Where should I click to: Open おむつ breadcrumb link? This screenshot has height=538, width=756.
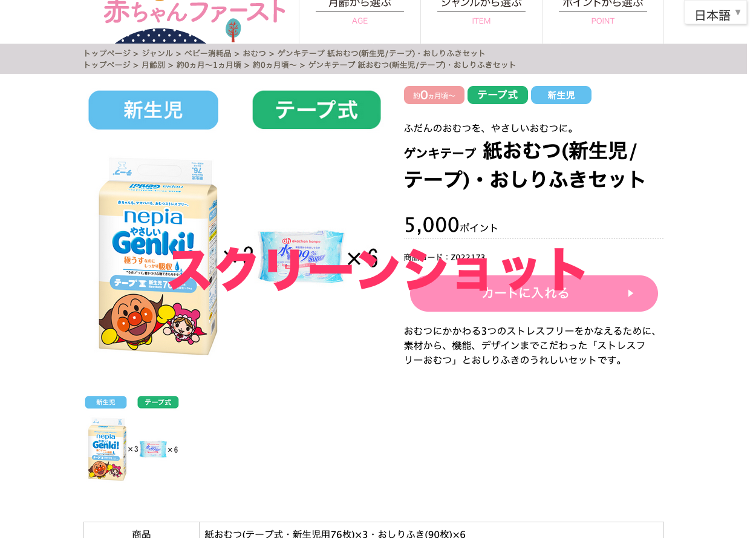click(x=255, y=53)
